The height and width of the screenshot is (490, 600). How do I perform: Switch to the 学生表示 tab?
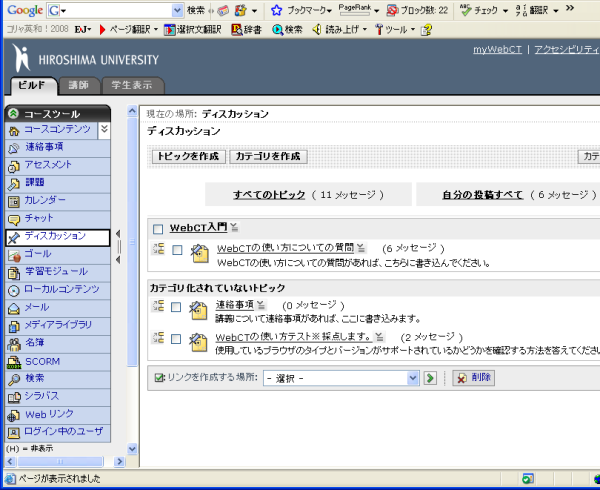(x=132, y=85)
